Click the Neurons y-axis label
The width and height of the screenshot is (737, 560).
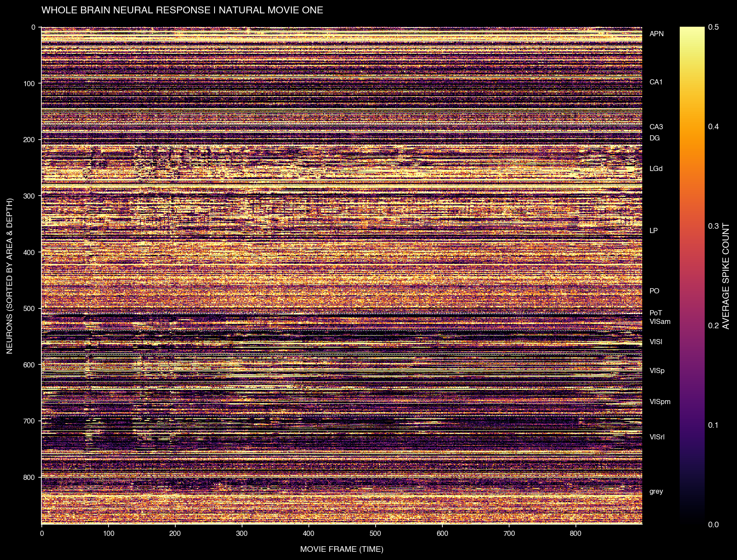click(10, 276)
